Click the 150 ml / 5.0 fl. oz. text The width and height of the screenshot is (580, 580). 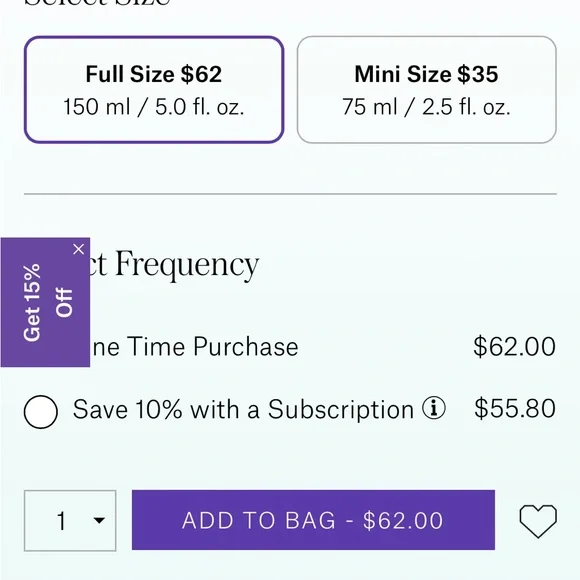pos(154,107)
